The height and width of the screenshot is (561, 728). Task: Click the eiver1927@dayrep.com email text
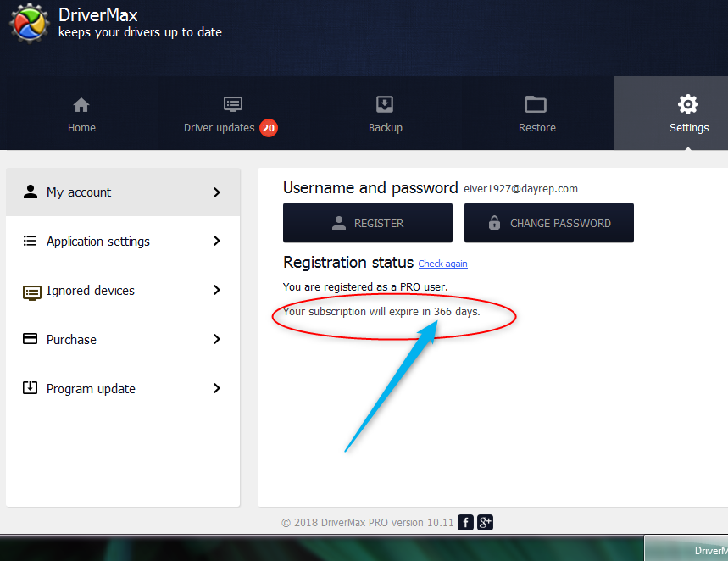click(x=520, y=188)
